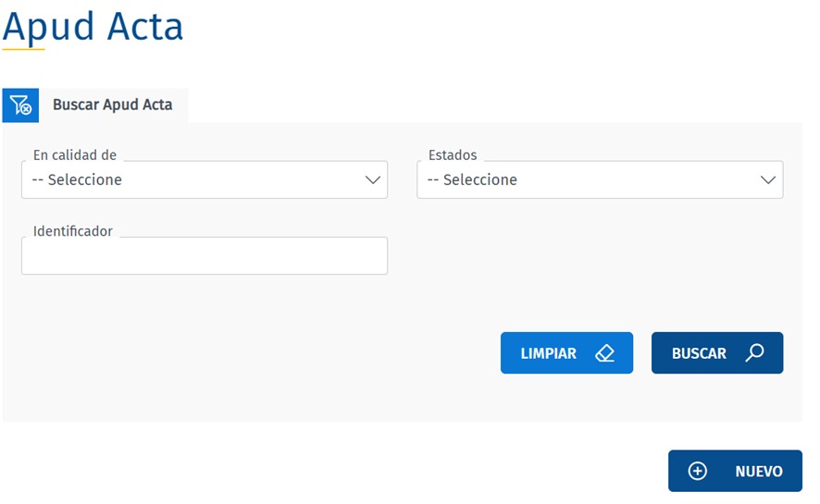Click the eraser icon on the LIMPIAR button

(605, 353)
